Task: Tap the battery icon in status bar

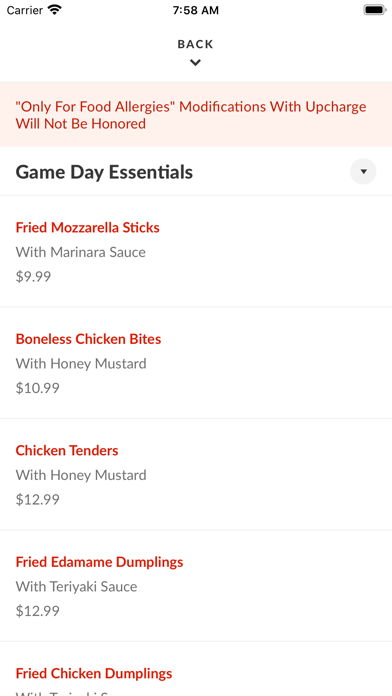Action: click(375, 10)
